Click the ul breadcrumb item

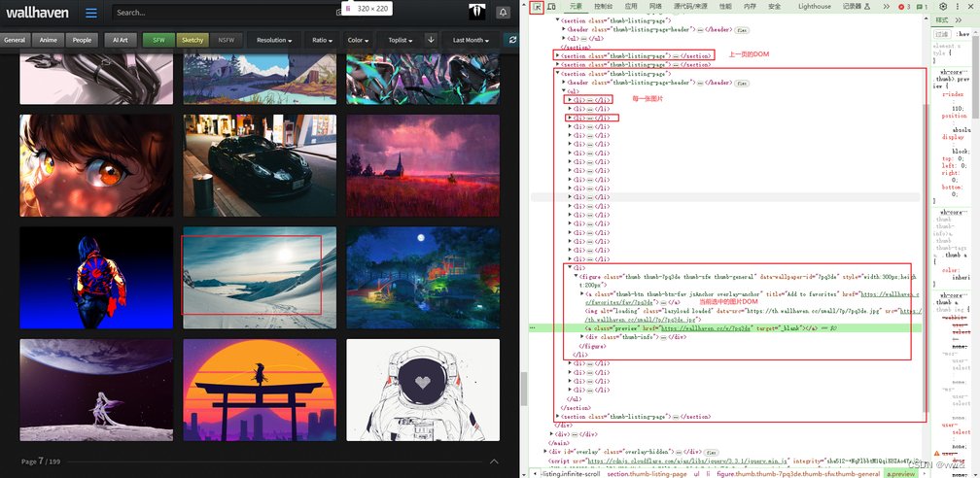[696, 474]
